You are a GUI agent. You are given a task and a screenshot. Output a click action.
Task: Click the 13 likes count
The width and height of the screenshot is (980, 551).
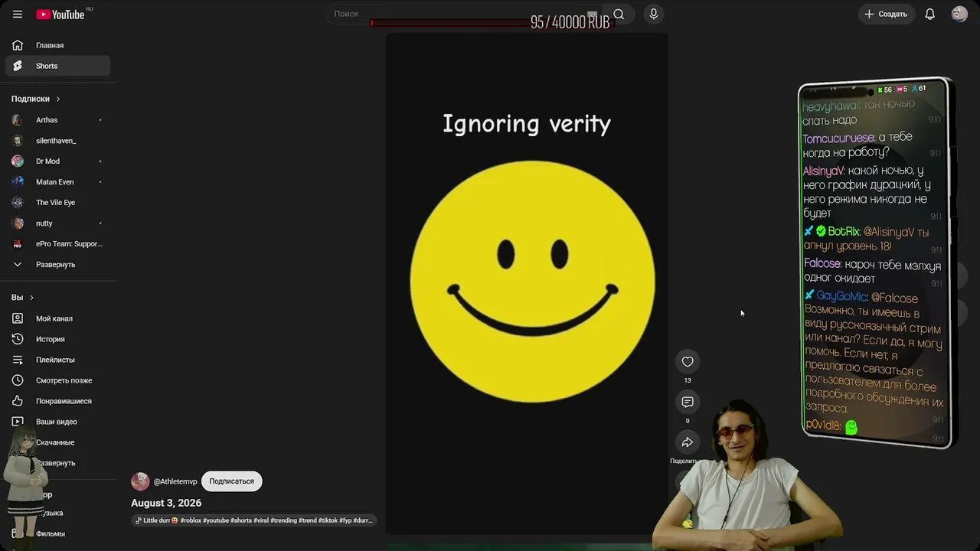point(688,380)
